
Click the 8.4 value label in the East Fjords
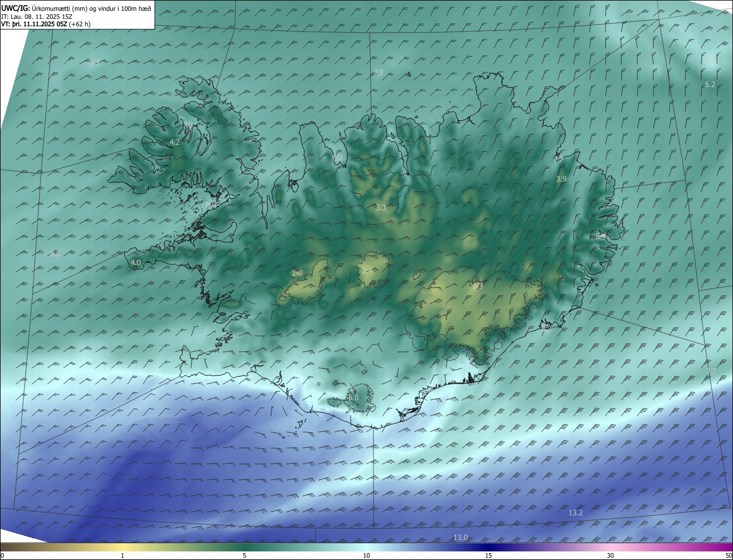[601, 236]
